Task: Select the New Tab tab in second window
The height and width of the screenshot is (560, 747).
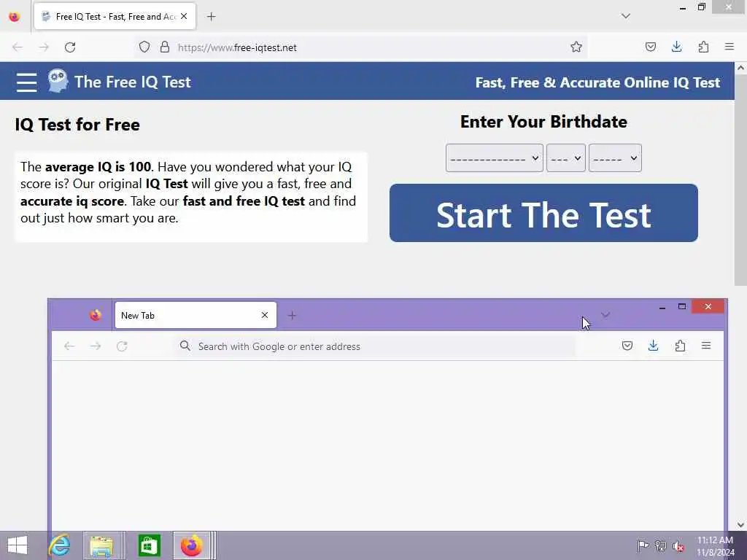Action: [x=196, y=315]
